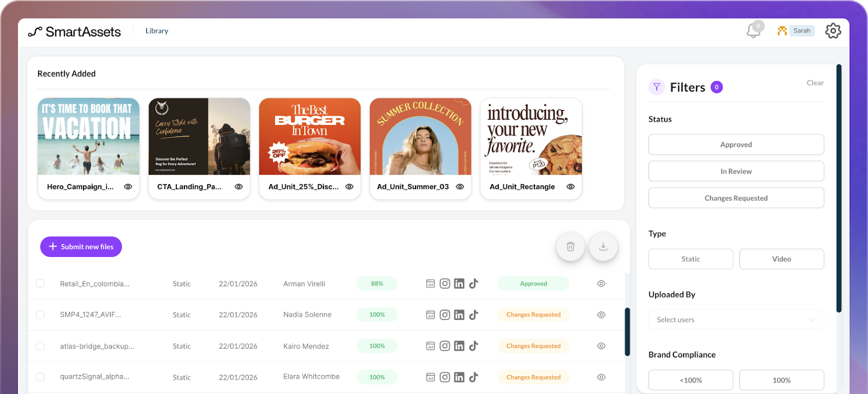Click display ad icon in SMP4_1247_AVIF row
Screen dimensions: 868x394
[x=430, y=315]
